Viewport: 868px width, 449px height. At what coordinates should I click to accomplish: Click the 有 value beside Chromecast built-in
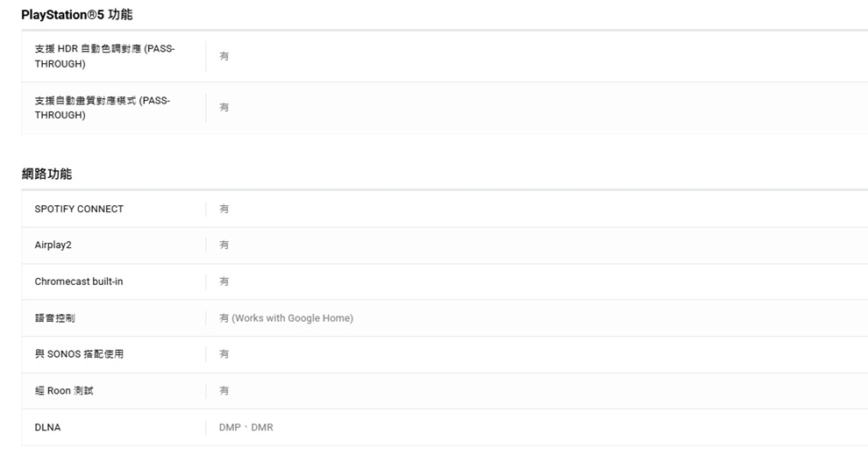[x=224, y=282]
